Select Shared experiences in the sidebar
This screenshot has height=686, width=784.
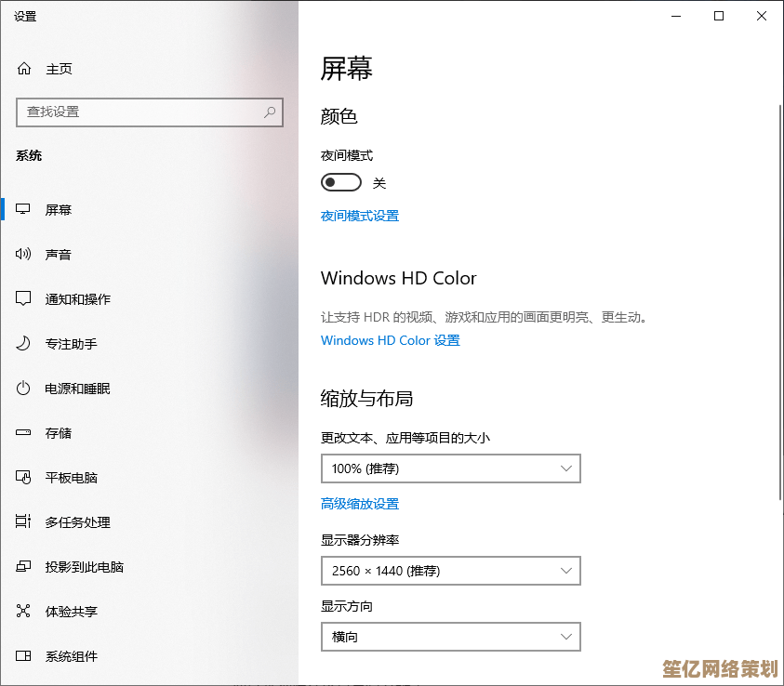(71, 612)
